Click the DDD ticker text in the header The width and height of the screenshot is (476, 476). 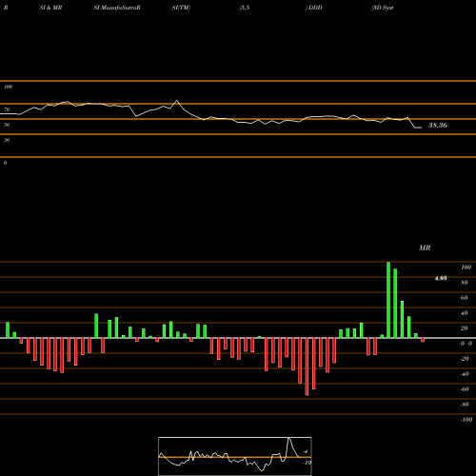coord(315,8)
